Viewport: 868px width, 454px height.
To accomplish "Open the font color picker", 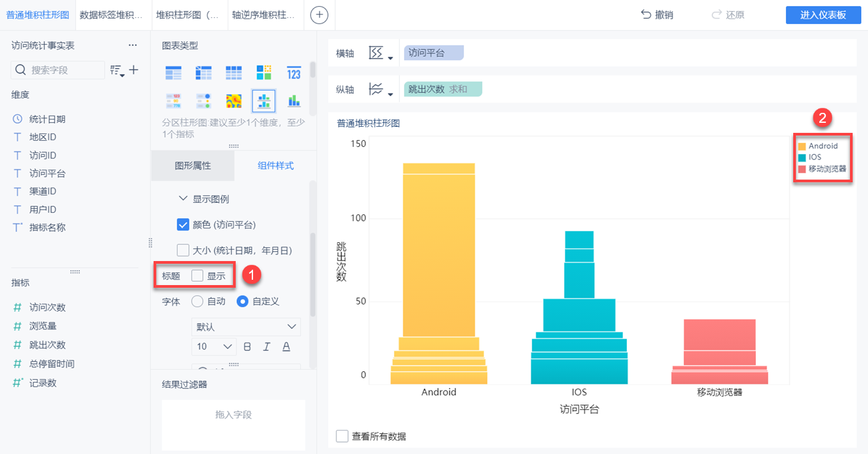I will (286, 347).
